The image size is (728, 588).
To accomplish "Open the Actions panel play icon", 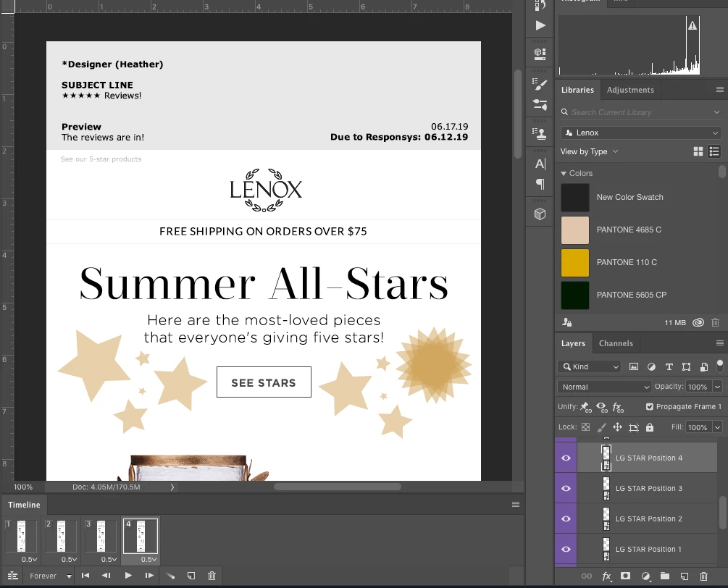I will (540, 25).
